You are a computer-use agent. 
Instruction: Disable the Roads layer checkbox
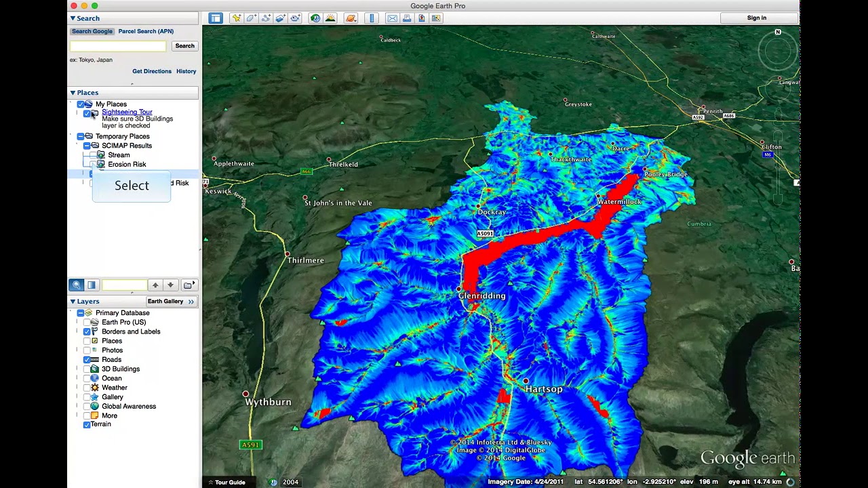[87, 360]
